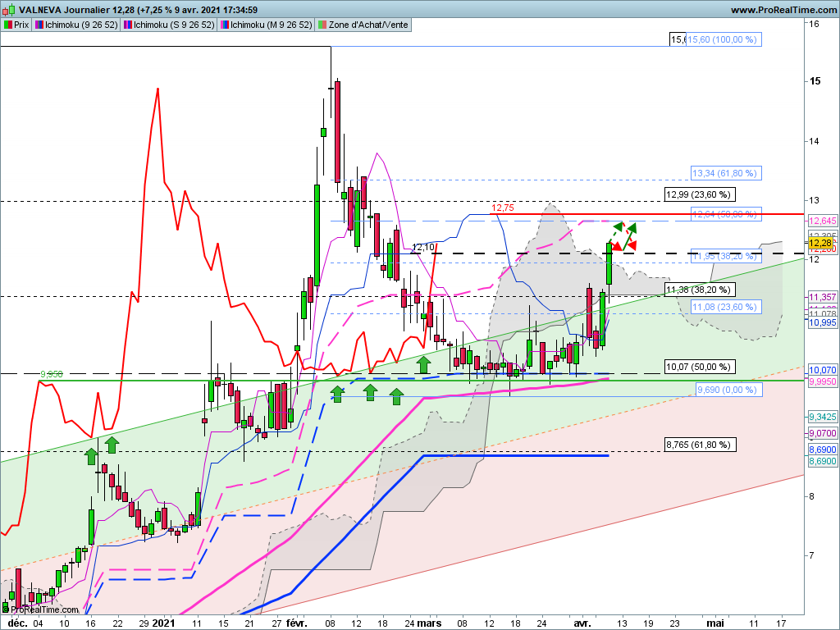Select the 10,07 (50,00 %) level label
The width and height of the screenshot is (840, 630).
(x=700, y=367)
